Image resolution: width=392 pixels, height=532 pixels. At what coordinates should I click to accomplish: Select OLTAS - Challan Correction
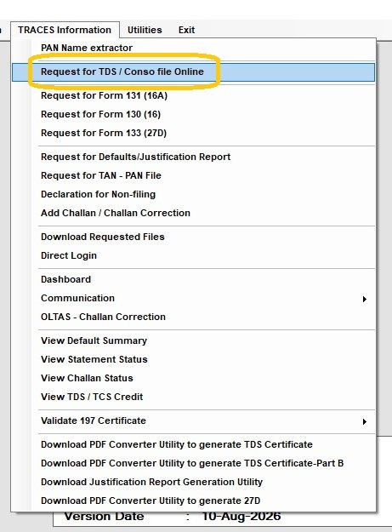tap(194, 317)
